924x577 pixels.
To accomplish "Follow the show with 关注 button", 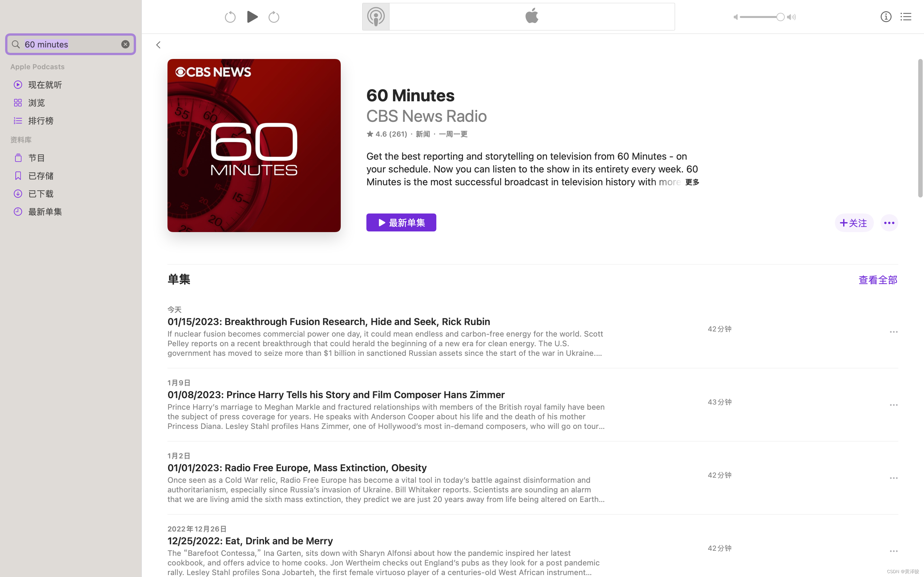I will coord(853,223).
